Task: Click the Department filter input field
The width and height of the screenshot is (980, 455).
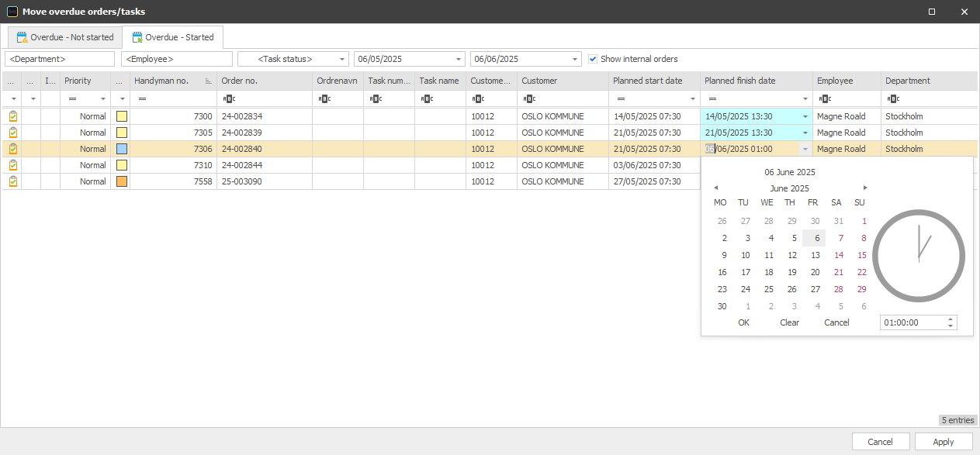Action: coord(60,59)
